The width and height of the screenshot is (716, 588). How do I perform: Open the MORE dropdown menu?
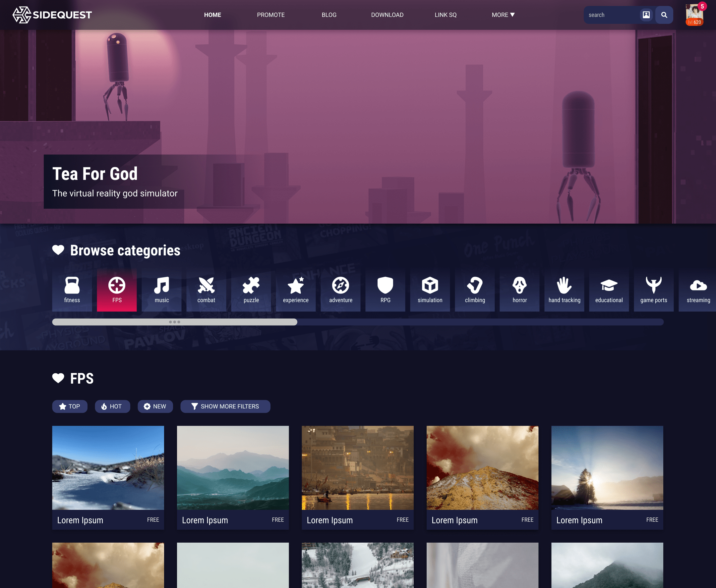point(503,15)
